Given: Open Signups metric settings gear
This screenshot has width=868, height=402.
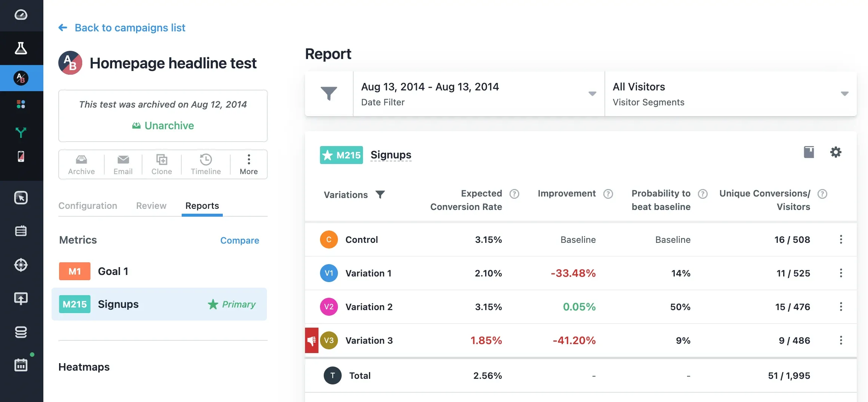Looking at the screenshot, I should (835, 152).
